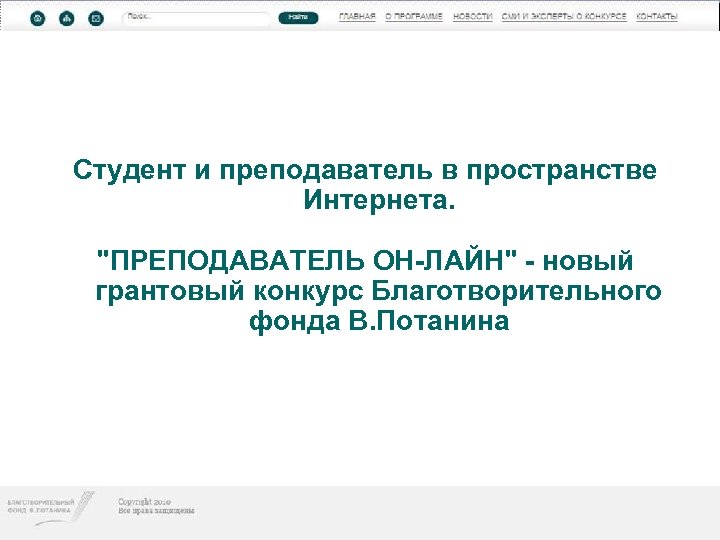Click the Copyright 2010 footer text
Screen dimensions: 720x540
(144, 502)
